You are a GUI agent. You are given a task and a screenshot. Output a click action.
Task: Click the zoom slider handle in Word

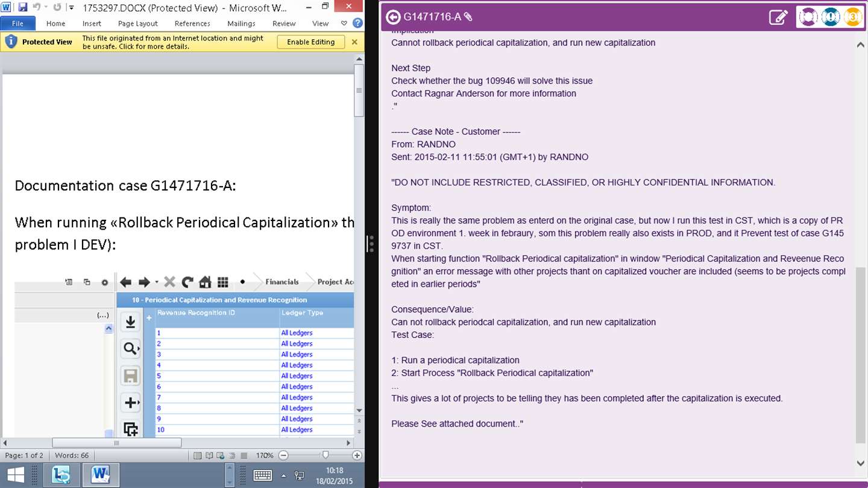(x=325, y=456)
